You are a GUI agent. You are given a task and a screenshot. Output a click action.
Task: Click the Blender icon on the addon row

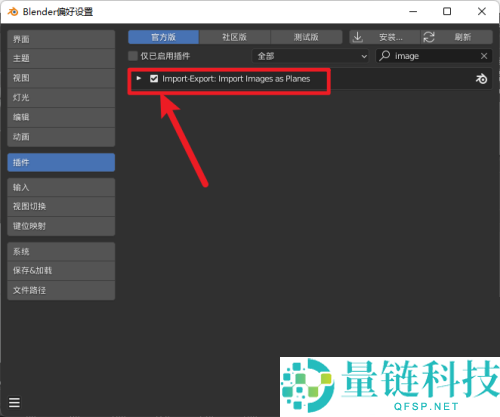pos(481,79)
